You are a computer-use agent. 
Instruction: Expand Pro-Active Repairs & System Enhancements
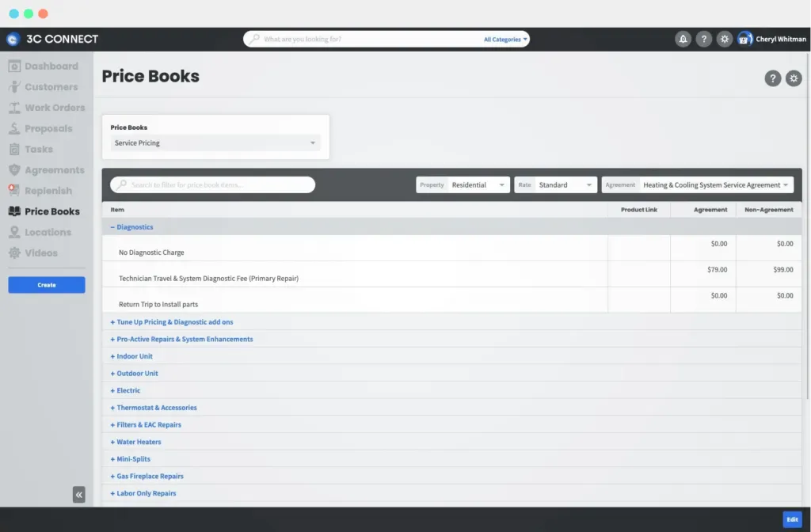click(x=181, y=339)
